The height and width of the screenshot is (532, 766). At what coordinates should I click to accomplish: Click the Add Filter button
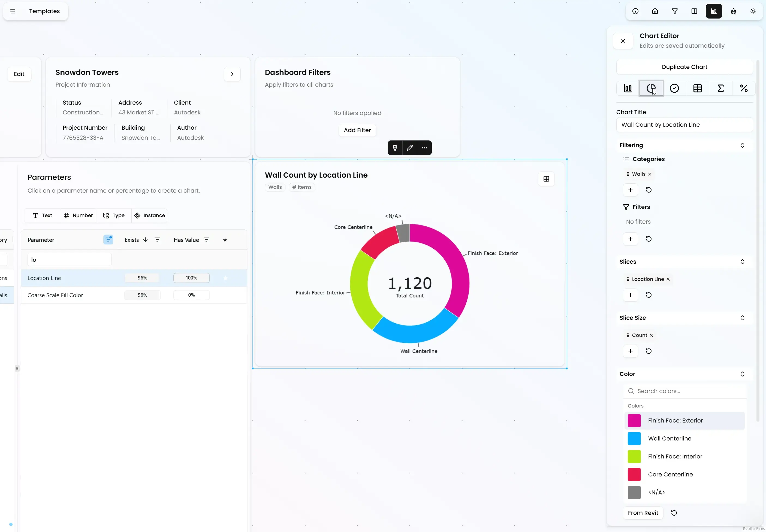357,130
